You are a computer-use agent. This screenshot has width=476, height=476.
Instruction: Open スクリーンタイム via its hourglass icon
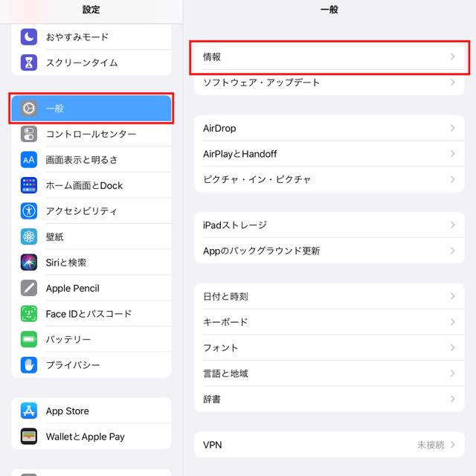coord(29,62)
